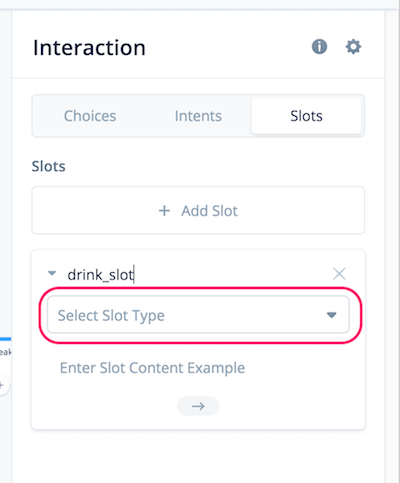Click the Select Slot Type caret arrow
The image size is (400, 483).
pyautogui.click(x=331, y=315)
